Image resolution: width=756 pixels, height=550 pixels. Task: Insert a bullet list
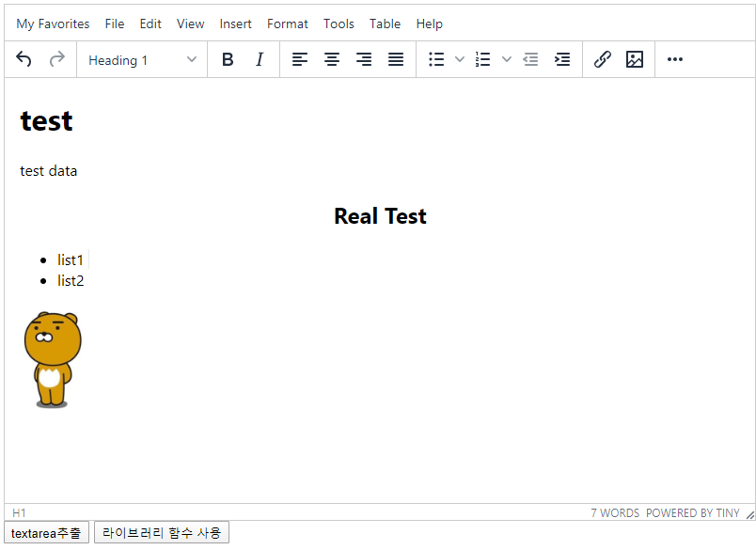(436, 59)
